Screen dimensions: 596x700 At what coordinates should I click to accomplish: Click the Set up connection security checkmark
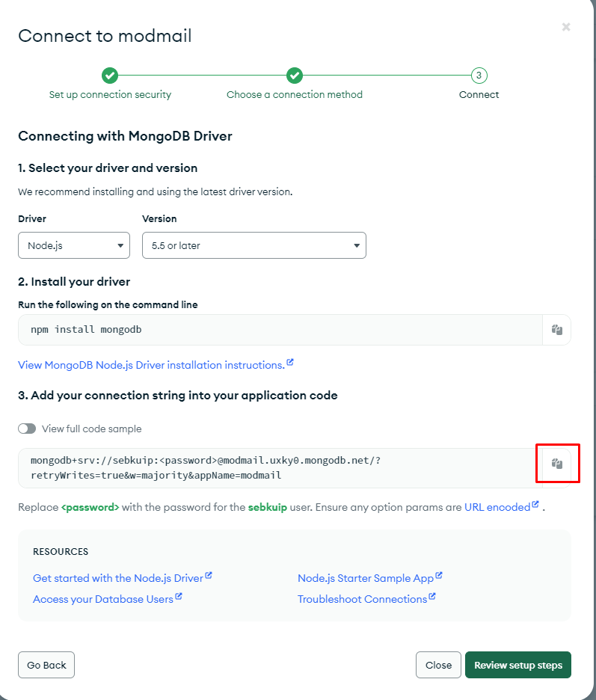(110, 76)
